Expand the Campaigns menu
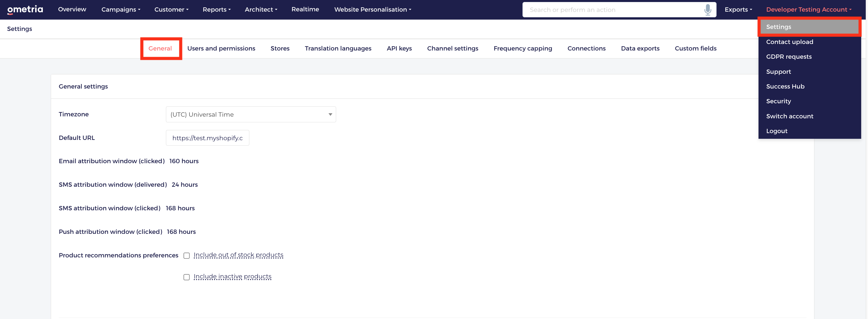The image size is (868, 319). (x=121, y=9)
